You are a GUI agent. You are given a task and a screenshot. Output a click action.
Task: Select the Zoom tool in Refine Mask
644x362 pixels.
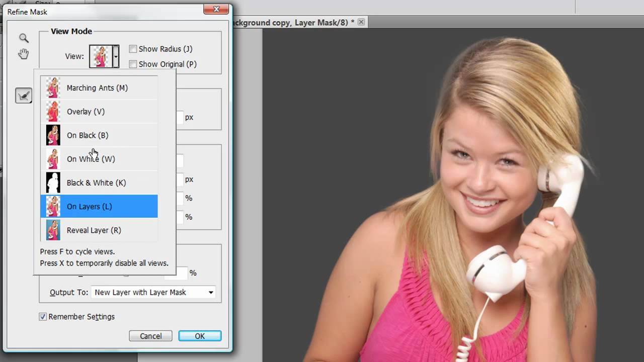(24, 38)
